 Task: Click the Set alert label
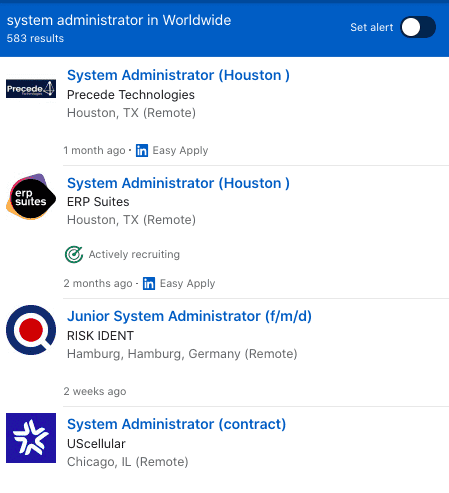click(372, 27)
